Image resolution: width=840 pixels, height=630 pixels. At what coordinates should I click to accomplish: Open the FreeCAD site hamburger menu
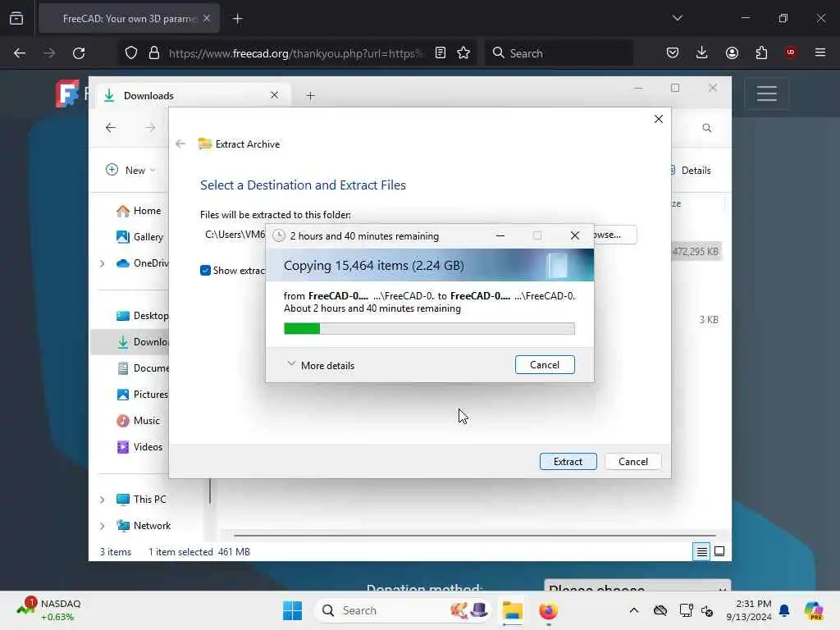tap(767, 94)
